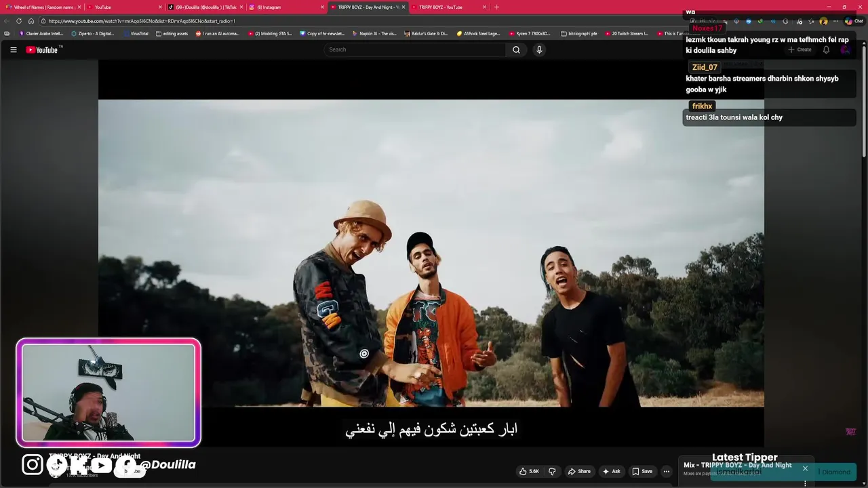This screenshot has height=488, width=868.
Task: Open the browser Chat sidebar button
Action: click(x=853, y=21)
